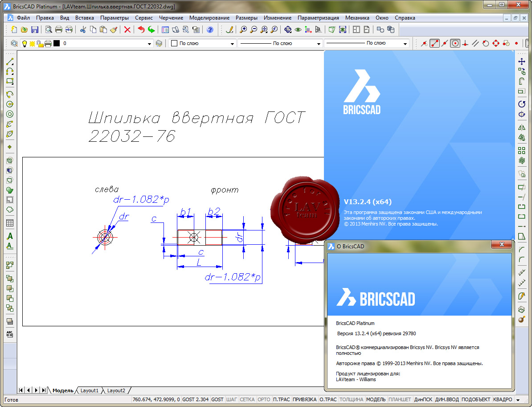
Task: Open the Моделирование menu
Action: coord(209,18)
